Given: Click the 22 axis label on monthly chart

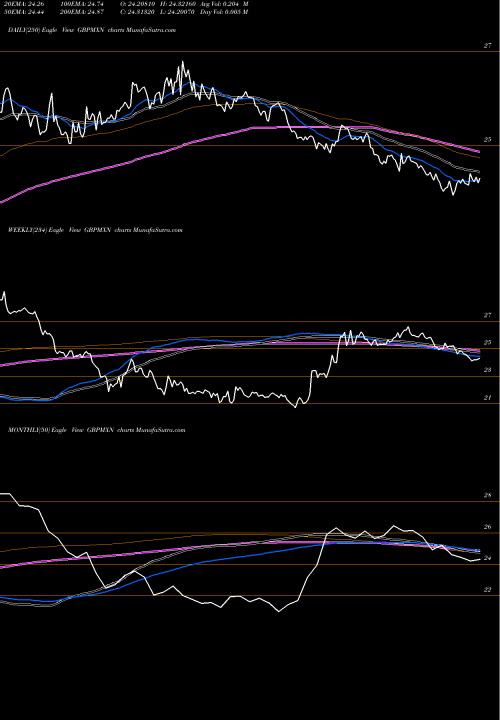Looking at the screenshot, I should click(x=487, y=590).
